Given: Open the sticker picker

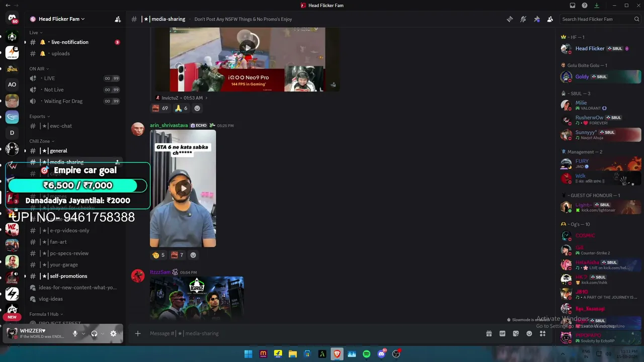Looking at the screenshot, I should (516, 333).
